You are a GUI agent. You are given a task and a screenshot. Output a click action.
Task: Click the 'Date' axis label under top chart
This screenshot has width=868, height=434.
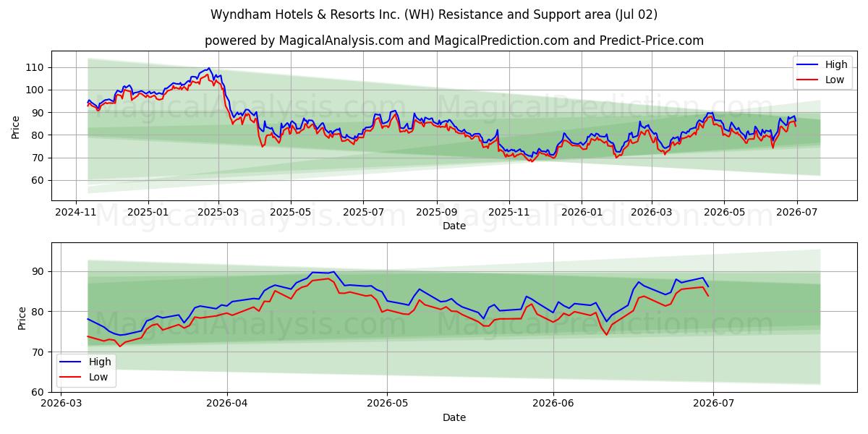454,226
